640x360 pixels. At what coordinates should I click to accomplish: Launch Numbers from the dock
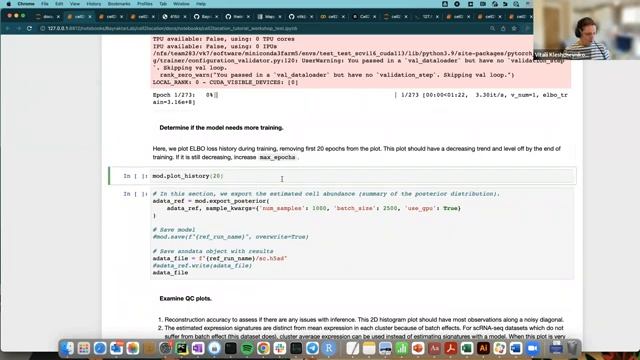tap(402, 348)
